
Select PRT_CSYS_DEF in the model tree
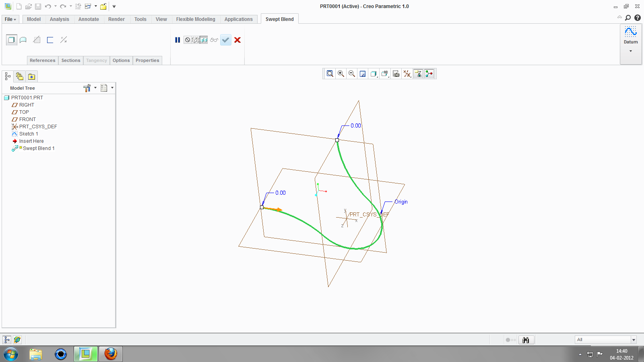point(38,127)
